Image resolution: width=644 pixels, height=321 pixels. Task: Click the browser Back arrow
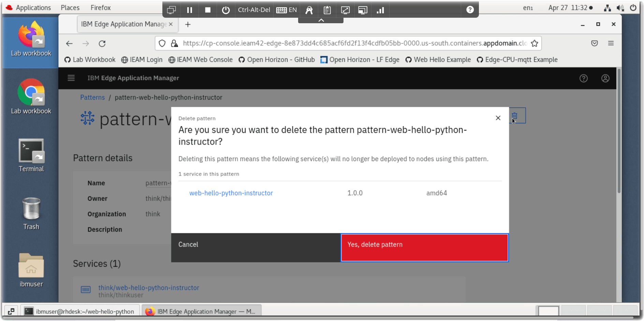(x=69, y=43)
